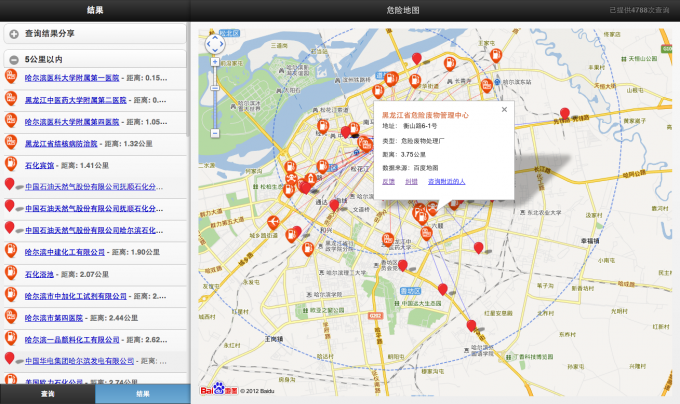Click the red pin near 先锋路
This screenshot has height=404, width=680.
coord(565,114)
